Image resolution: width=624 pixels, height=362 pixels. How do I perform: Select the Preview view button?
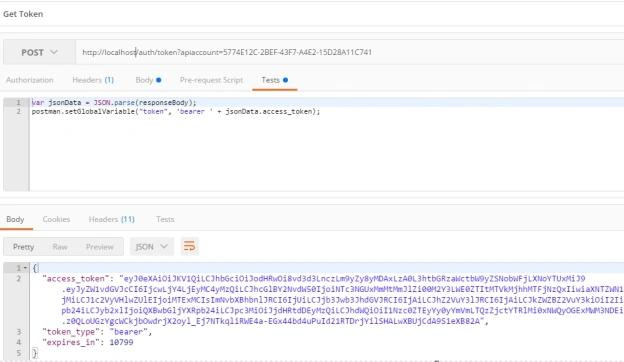pyautogui.click(x=100, y=247)
